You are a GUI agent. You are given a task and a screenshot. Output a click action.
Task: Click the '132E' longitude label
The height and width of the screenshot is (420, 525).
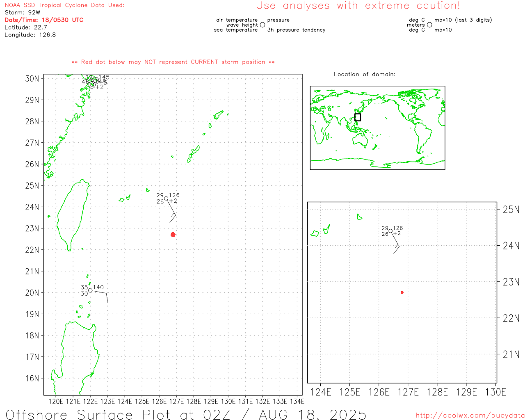coord(263,401)
